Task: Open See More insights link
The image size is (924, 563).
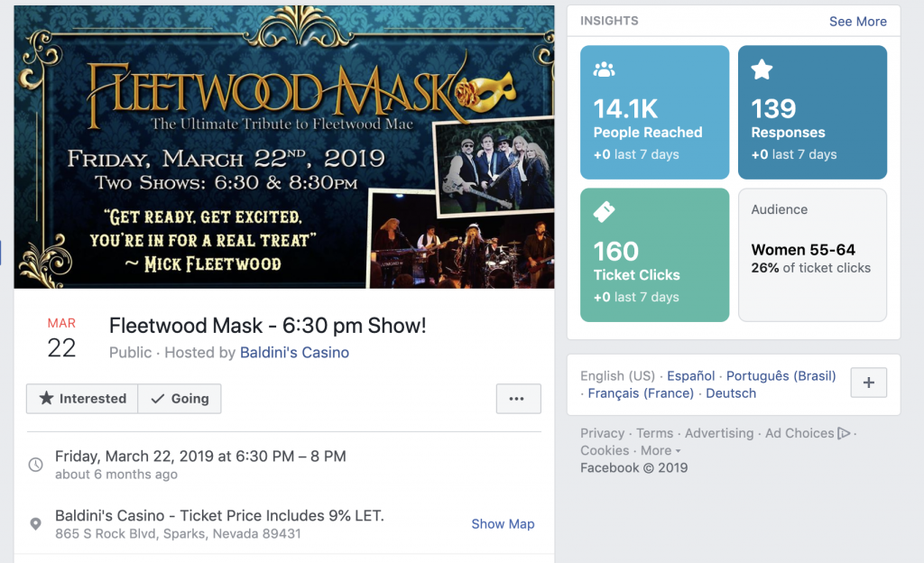Action: tap(857, 22)
